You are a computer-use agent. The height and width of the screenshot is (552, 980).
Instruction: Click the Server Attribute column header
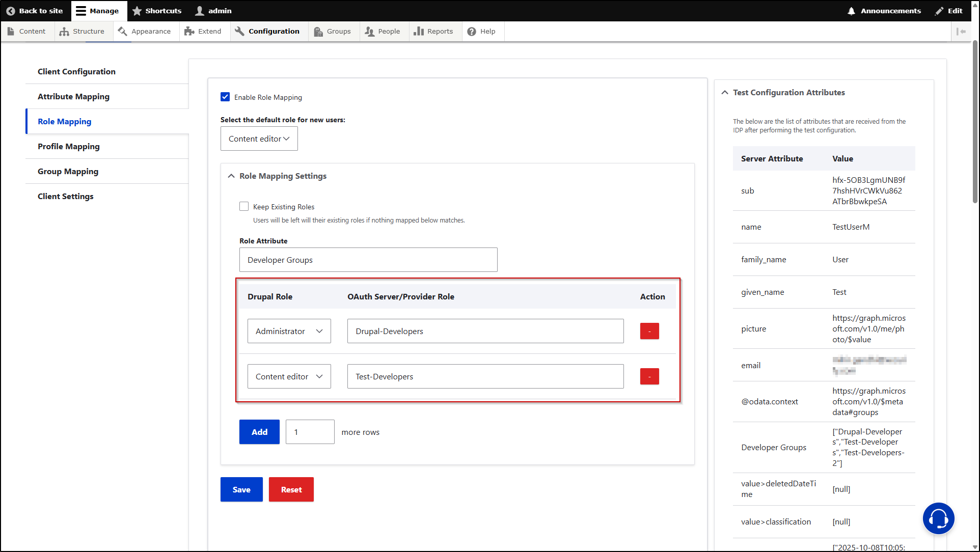772,158
